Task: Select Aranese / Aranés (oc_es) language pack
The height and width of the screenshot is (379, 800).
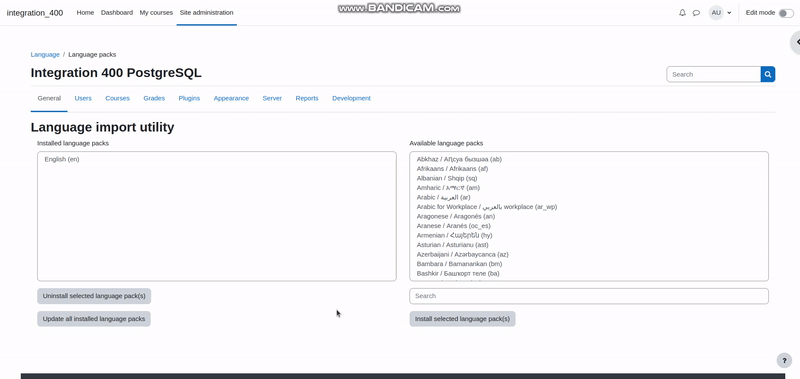Action: tap(589, 225)
